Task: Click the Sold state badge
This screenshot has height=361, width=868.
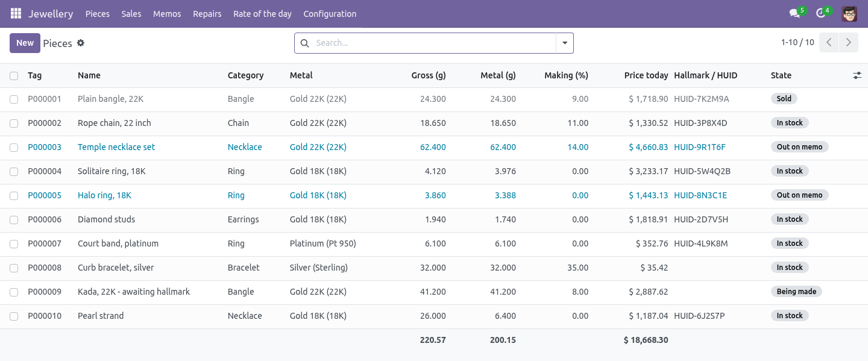Action: [x=784, y=98]
